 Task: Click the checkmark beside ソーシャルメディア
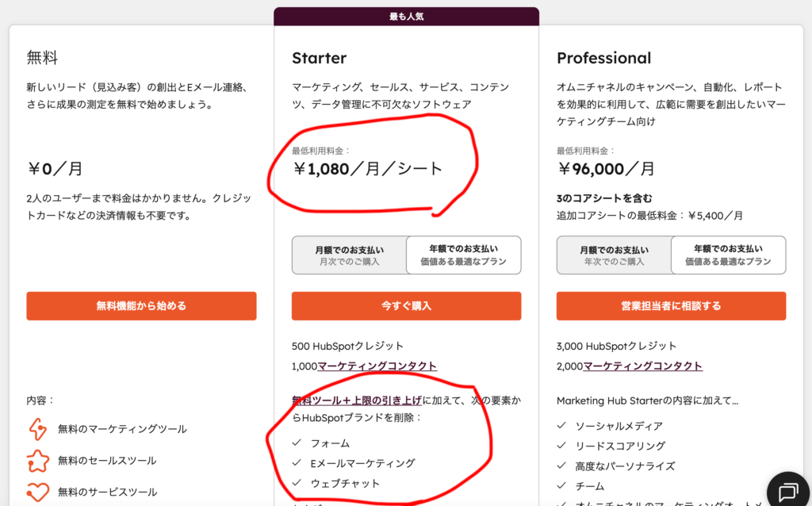click(x=561, y=426)
